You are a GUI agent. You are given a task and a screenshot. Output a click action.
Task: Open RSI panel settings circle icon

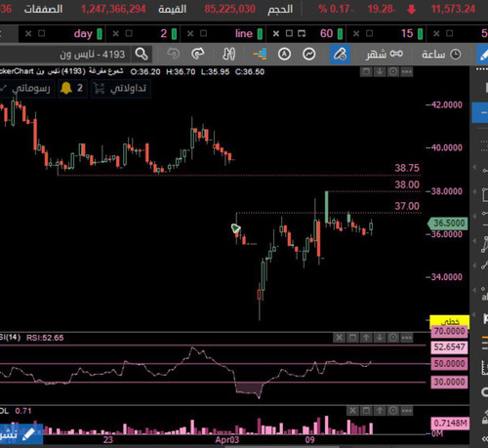[393, 338]
